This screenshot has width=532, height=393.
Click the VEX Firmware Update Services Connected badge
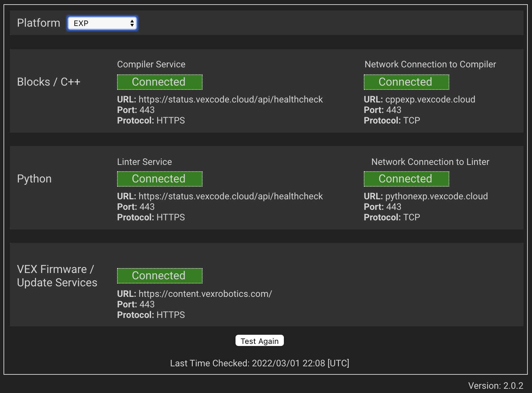(159, 275)
